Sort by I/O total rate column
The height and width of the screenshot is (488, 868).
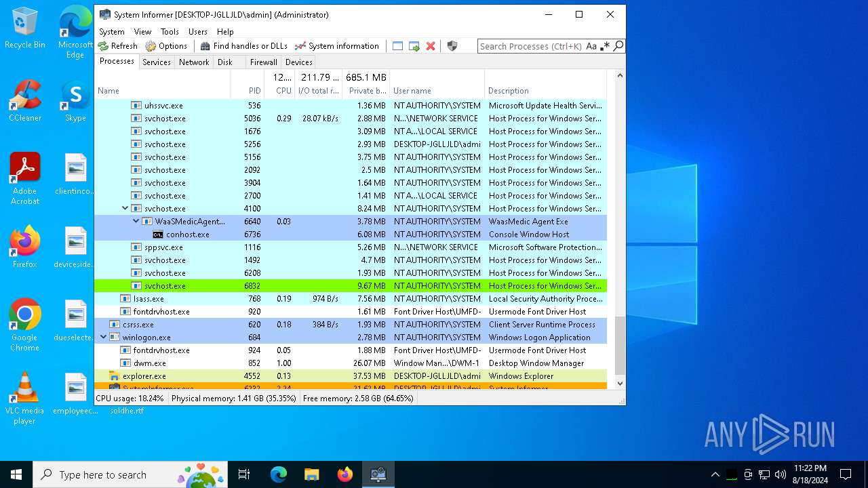click(318, 84)
